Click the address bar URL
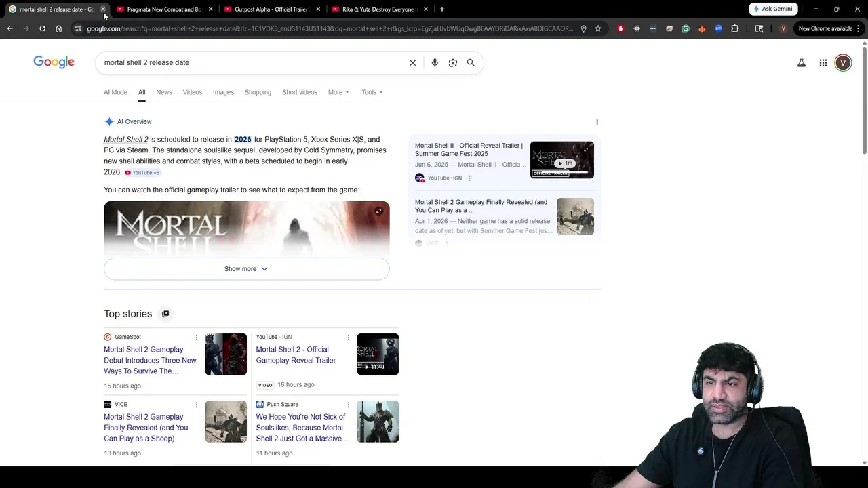This screenshot has width=868, height=488. coord(330,28)
